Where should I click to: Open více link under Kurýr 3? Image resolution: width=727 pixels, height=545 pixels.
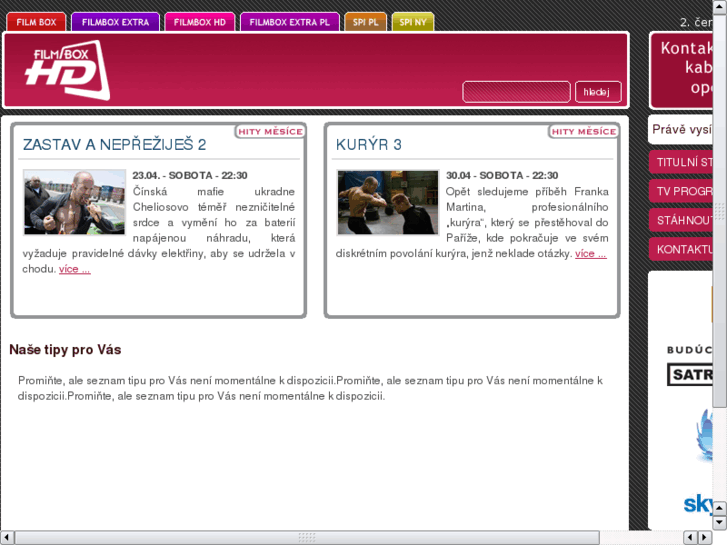[590, 254]
